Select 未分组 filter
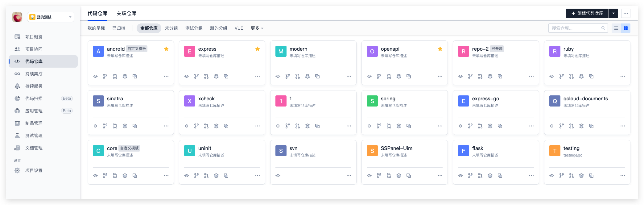 [x=171, y=28]
